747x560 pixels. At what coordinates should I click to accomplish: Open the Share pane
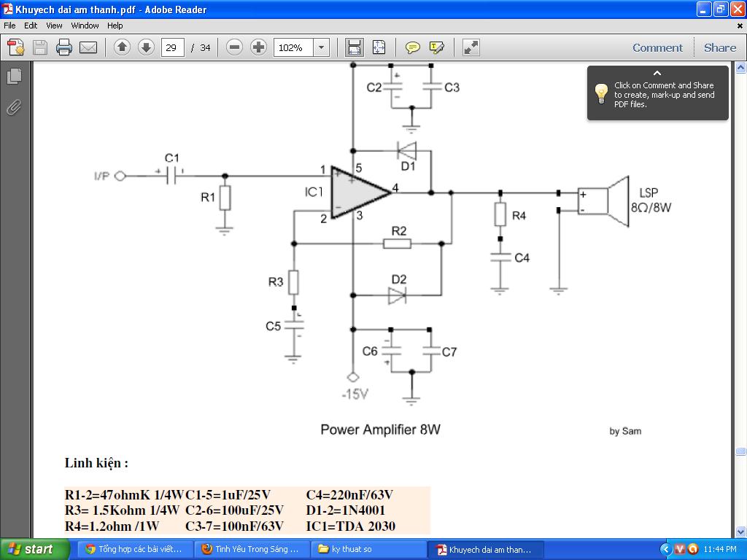(720, 47)
